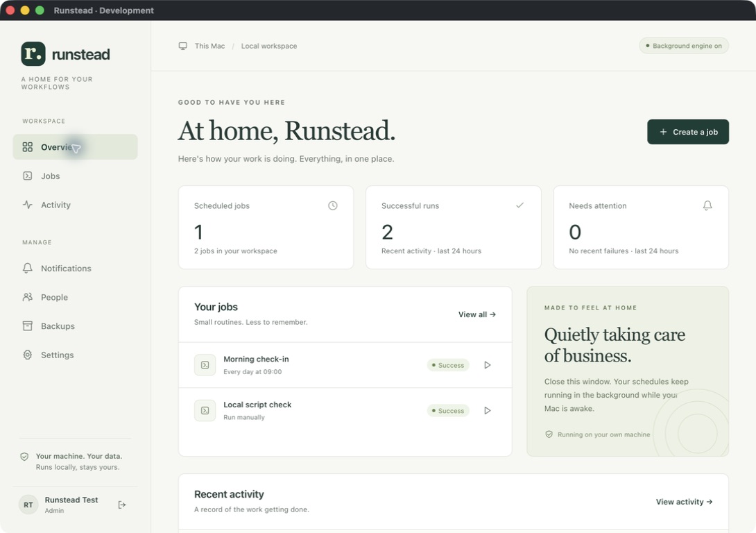Click View activity link

click(684, 502)
